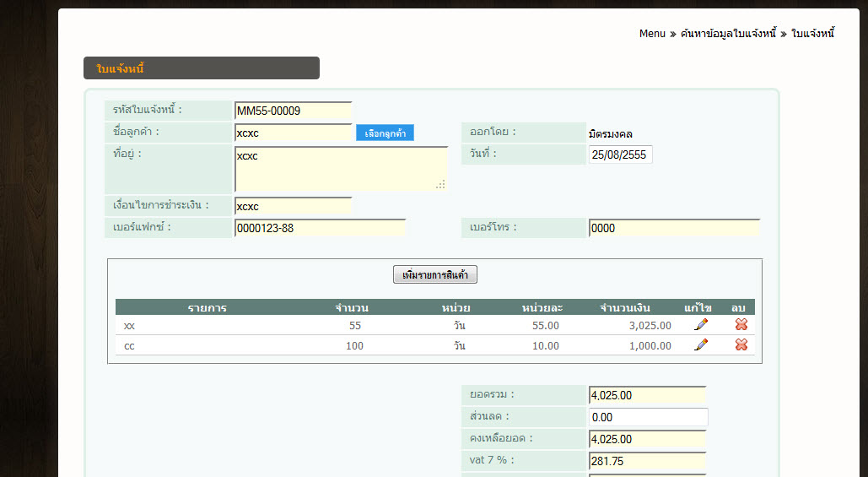Click quantity cell 100

(354, 345)
